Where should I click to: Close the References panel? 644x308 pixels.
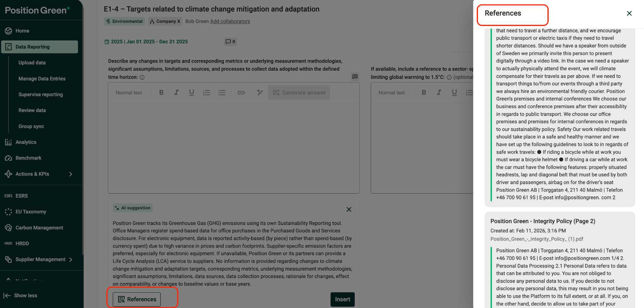[x=629, y=13]
